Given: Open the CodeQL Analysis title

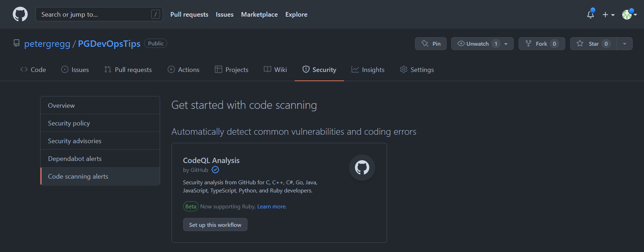Looking at the screenshot, I should pos(211,161).
